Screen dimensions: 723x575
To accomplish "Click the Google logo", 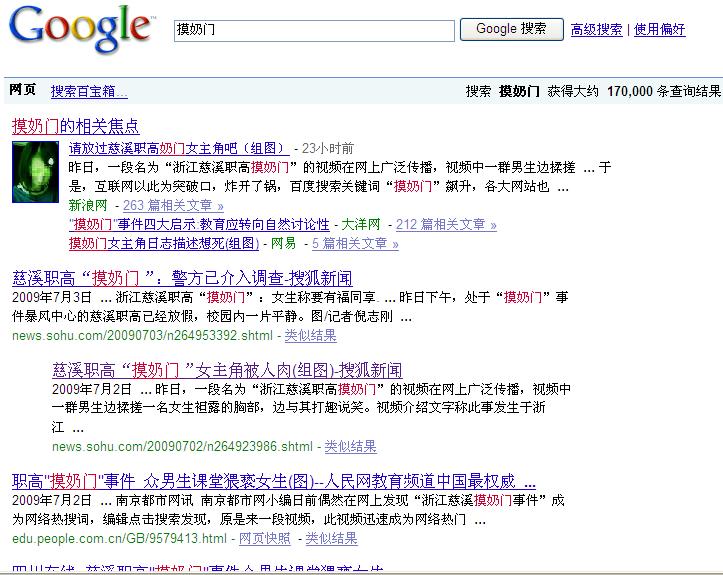I will pos(81,28).
